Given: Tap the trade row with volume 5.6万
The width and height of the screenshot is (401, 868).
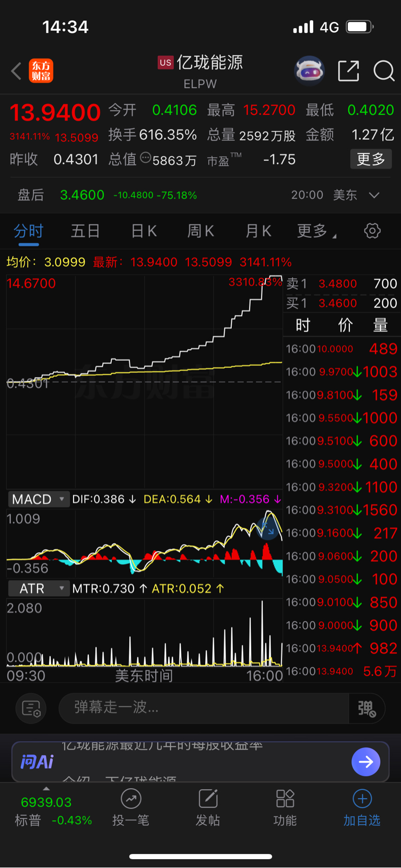Looking at the screenshot, I should tap(342, 671).
